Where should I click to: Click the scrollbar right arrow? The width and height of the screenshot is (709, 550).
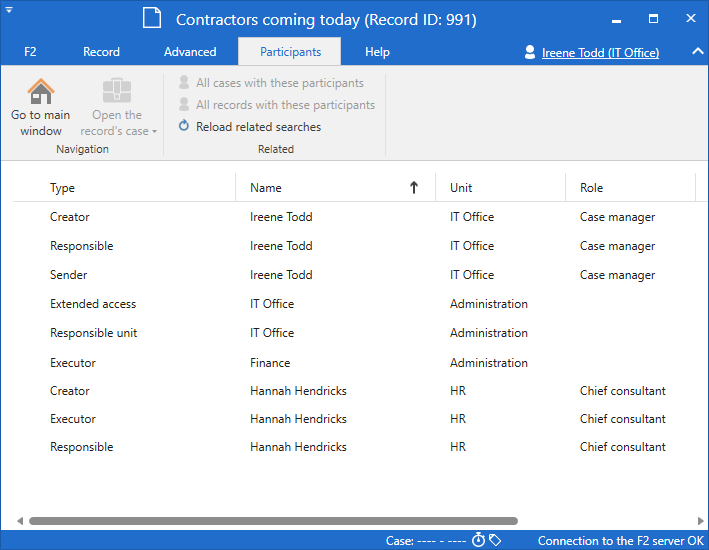[700, 521]
